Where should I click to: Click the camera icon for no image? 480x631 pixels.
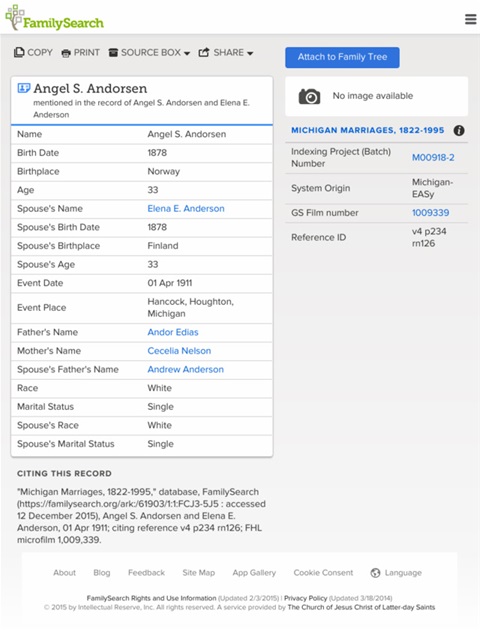pos(309,96)
